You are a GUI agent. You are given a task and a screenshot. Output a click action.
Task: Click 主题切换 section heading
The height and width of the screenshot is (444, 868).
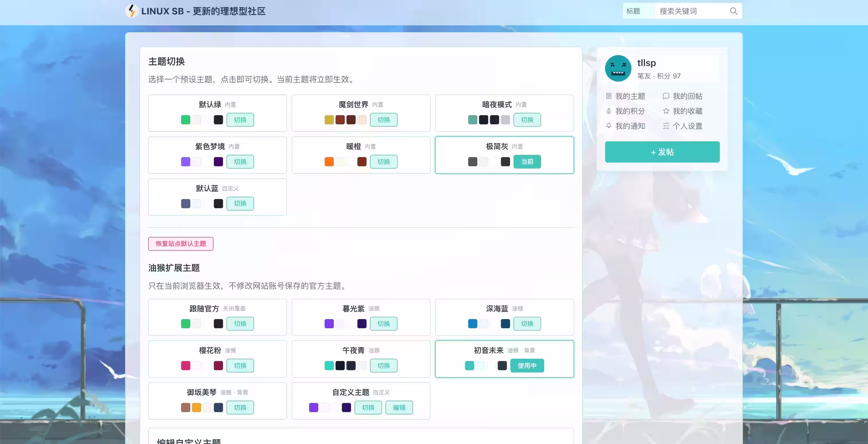tap(166, 61)
